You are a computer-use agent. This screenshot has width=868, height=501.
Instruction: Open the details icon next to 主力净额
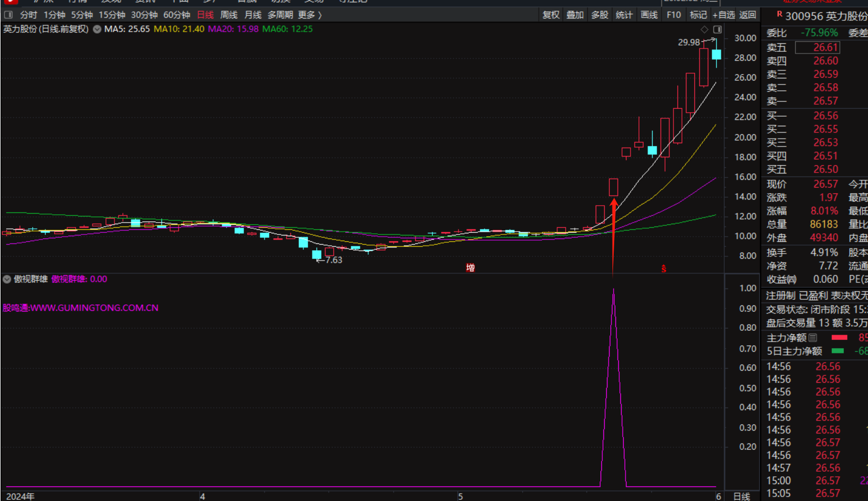813,338
